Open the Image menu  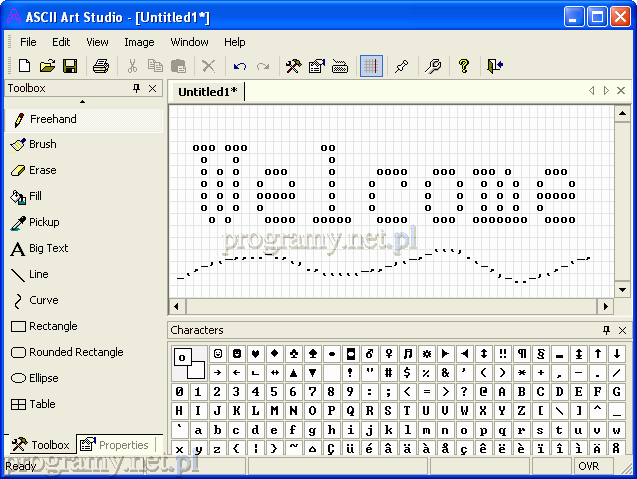(139, 42)
